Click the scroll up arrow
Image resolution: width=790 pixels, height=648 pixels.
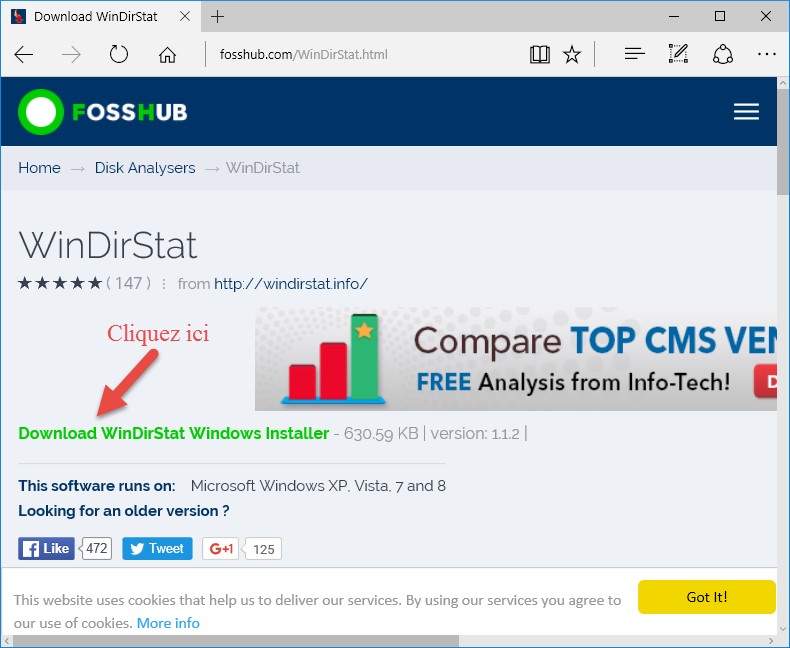pos(782,83)
